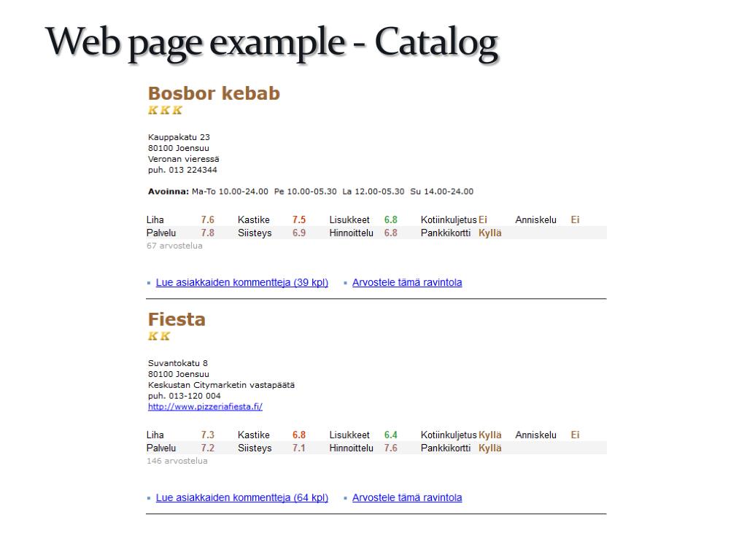
Task: Select Fiesta's Kastike score 6.8
Action: click(x=299, y=435)
